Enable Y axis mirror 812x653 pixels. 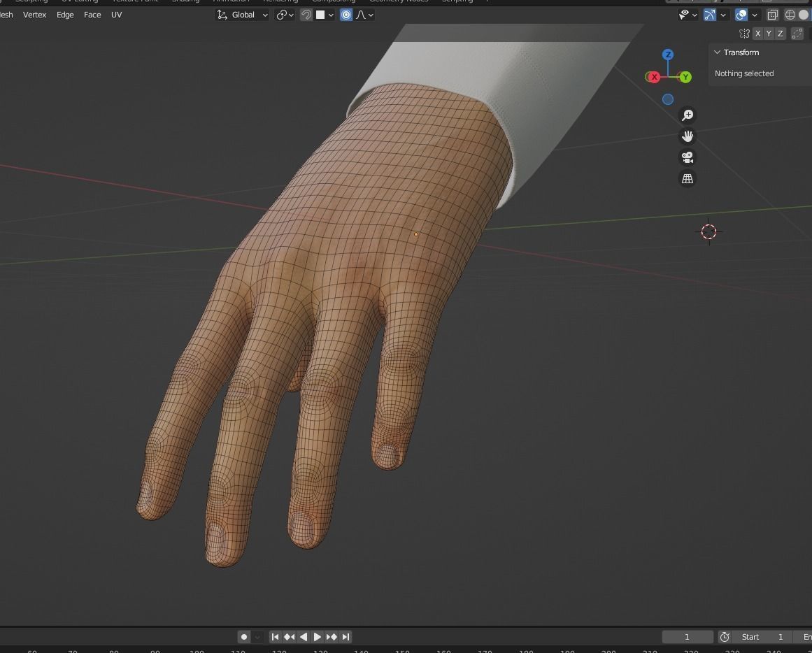click(x=769, y=34)
